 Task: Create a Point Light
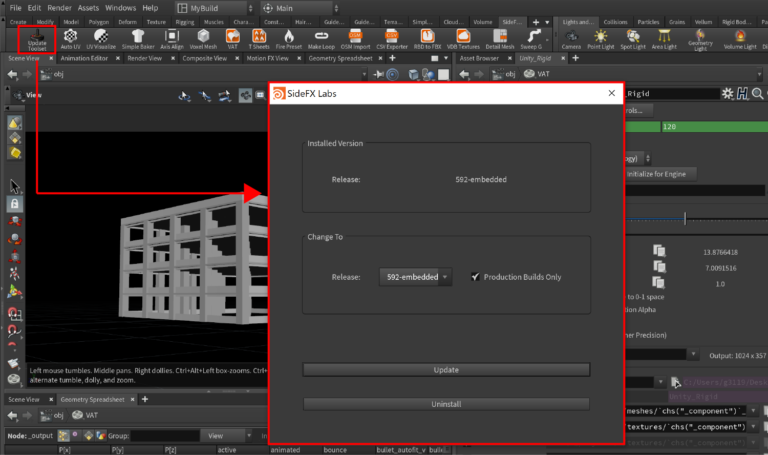tap(600, 39)
